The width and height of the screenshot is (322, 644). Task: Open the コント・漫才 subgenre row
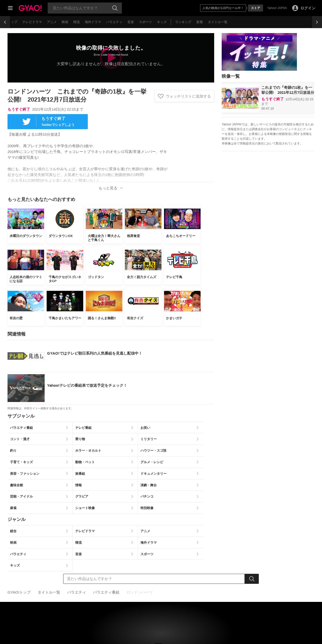pos(40,439)
